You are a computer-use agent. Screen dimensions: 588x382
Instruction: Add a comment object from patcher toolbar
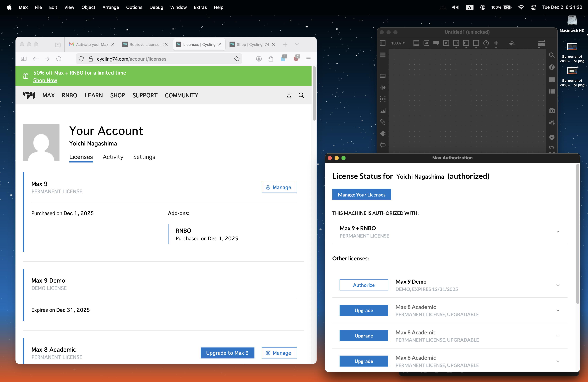click(436, 43)
